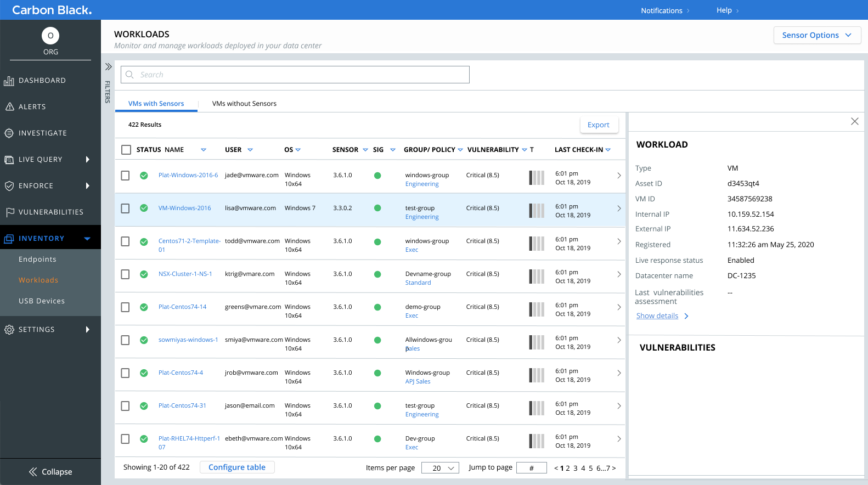Viewport: 868px width, 485px height.
Task: Open the Show details link
Action: click(657, 316)
